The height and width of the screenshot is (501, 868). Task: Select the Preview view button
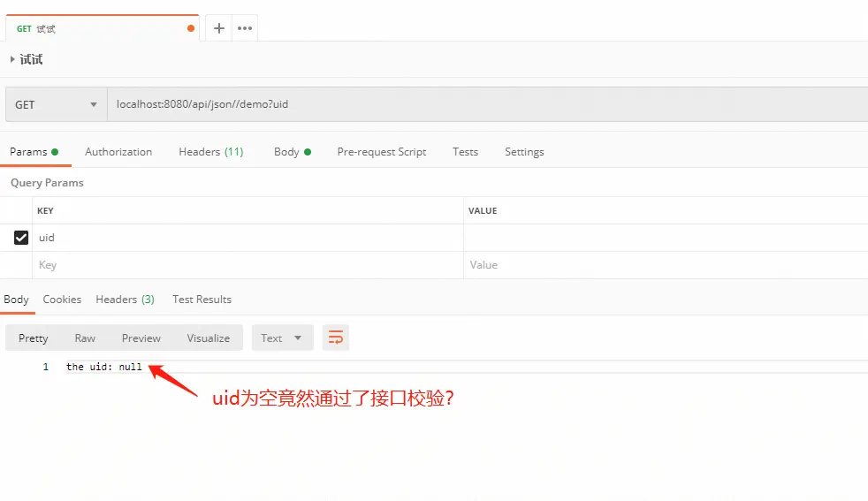pos(141,338)
